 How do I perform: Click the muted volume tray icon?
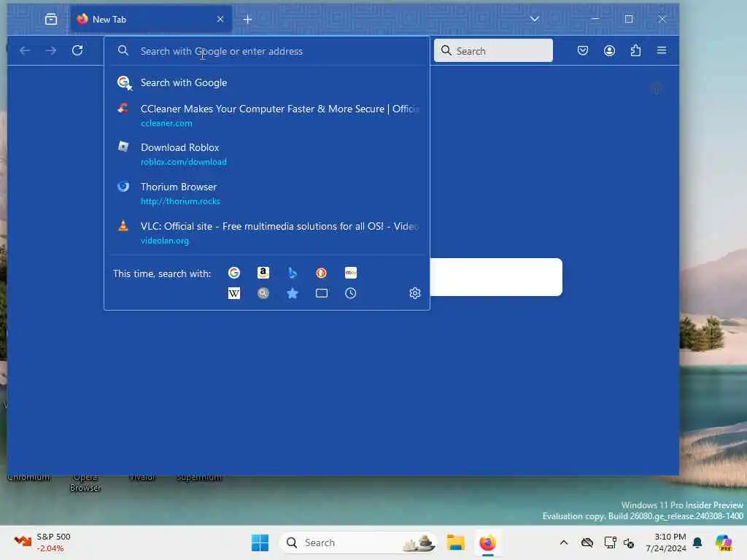(629, 542)
